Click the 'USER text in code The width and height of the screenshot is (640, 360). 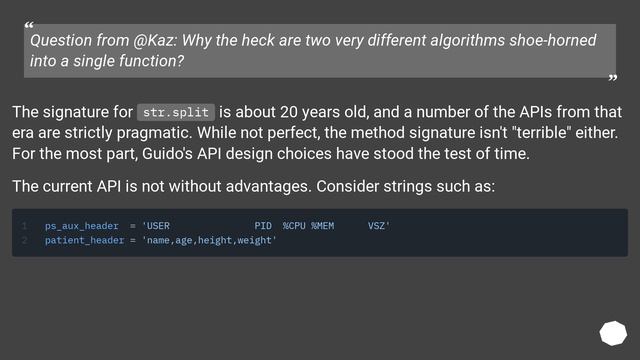click(156, 226)
